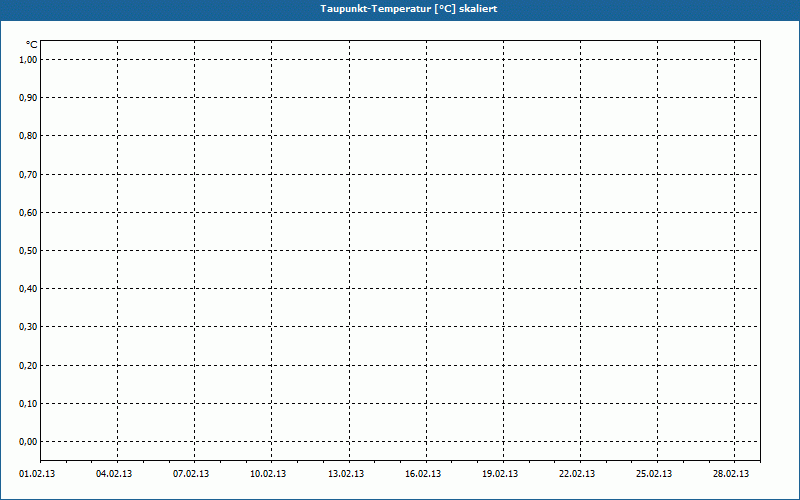The height and width of the screenshot is (500, 800).
Task: Click the 0,70 y-axis value
Action: (x=28, y=174)
